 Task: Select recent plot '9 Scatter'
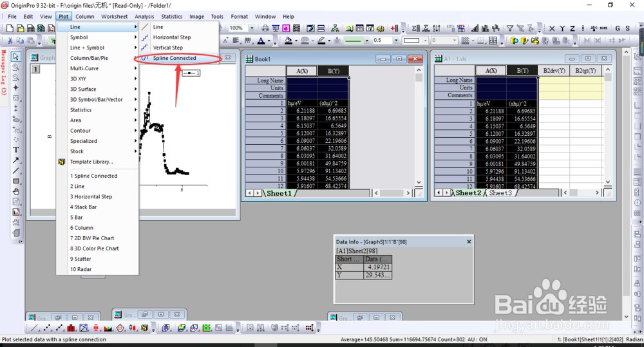tap(98, 259)
